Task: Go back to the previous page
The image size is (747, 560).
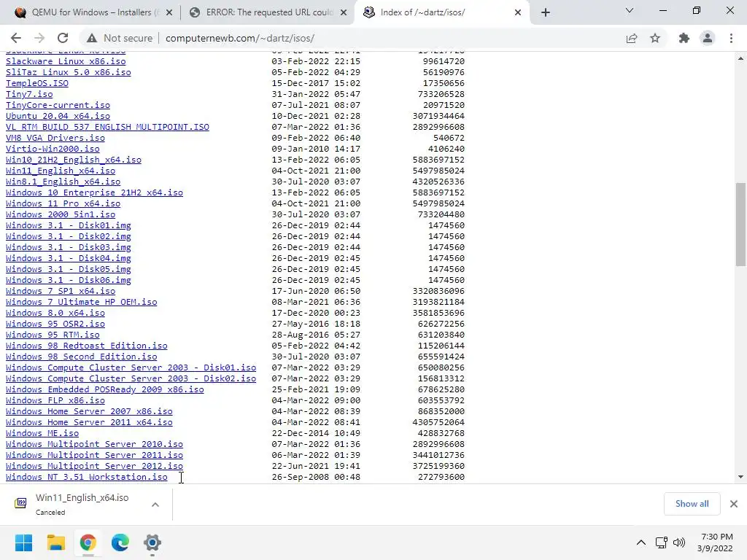Action: 16,38
